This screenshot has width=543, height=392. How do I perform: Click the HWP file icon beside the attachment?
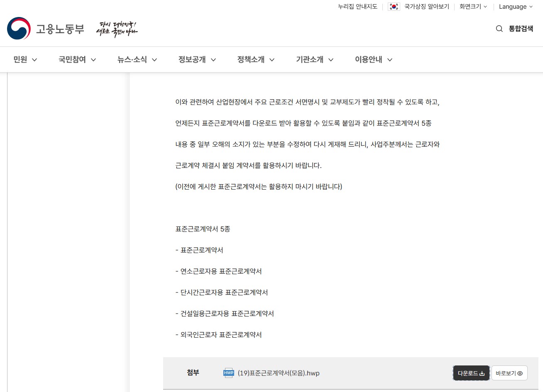tap(228, 373)
